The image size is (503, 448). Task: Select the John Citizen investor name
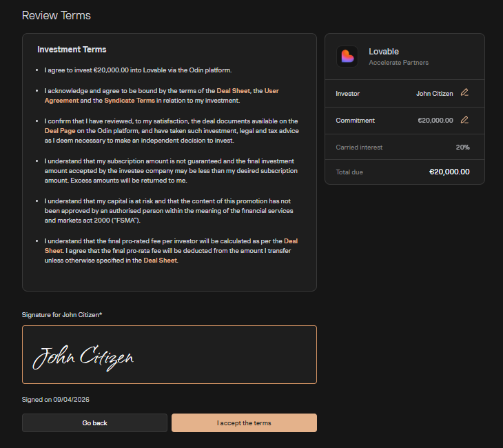click(434, 93)
